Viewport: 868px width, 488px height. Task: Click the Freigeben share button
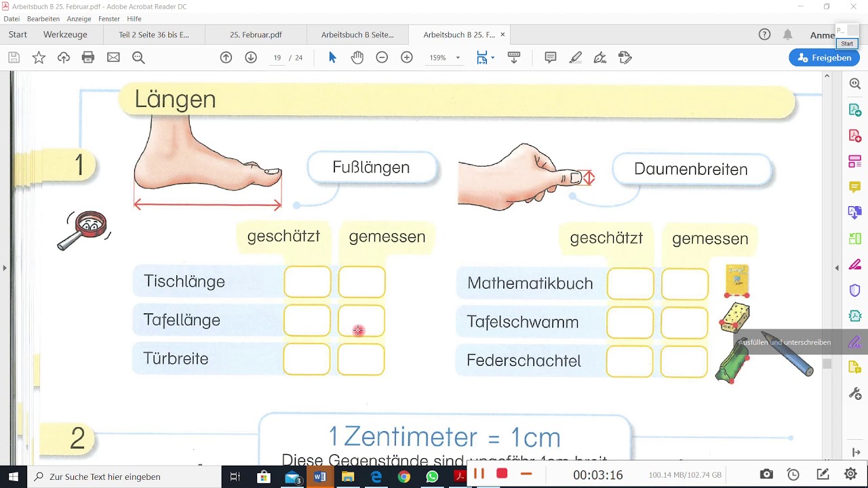(x=825, y=58)
